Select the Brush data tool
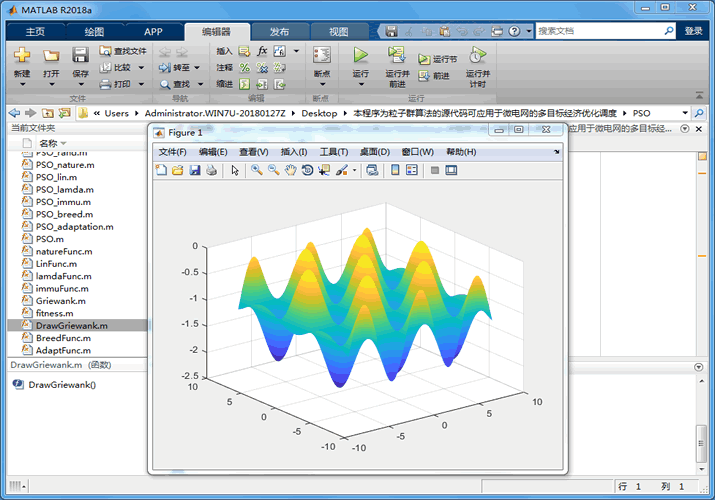The width and height of the screenshot is (715, 500). (342, 170)
